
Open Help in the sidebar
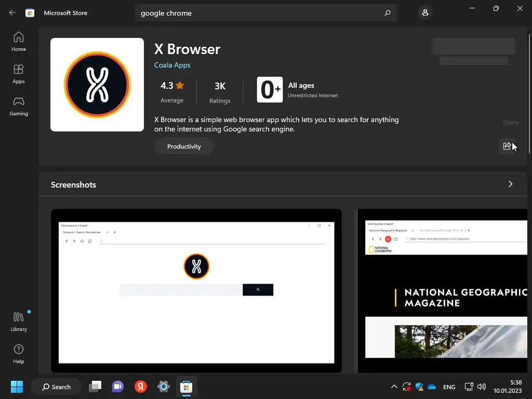(19, 354)
